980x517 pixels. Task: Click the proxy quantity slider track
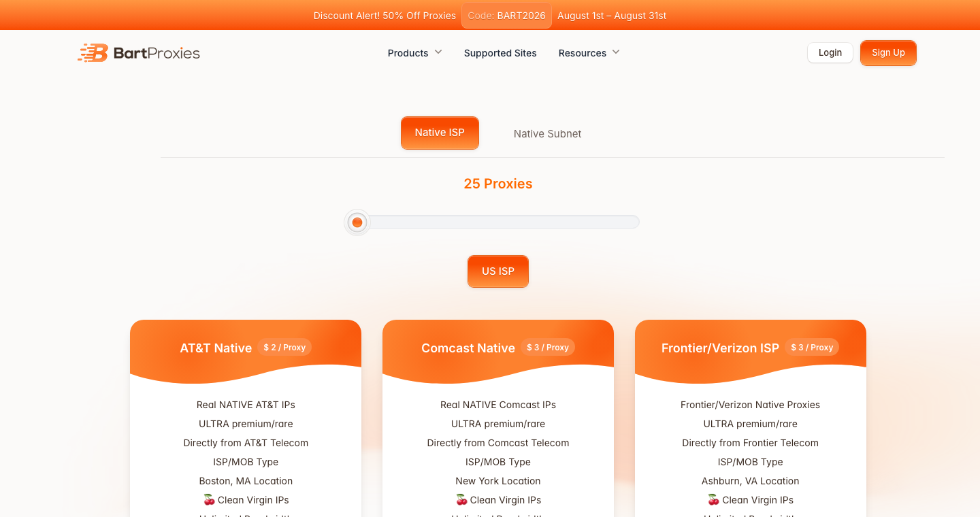coord(498,222)
